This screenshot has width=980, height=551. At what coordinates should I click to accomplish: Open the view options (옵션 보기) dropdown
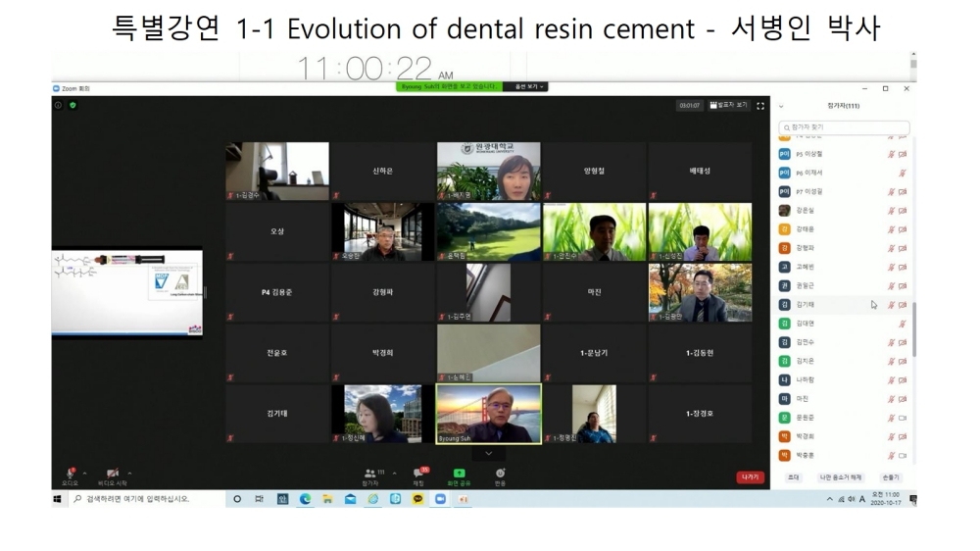(x=525, y=86)
